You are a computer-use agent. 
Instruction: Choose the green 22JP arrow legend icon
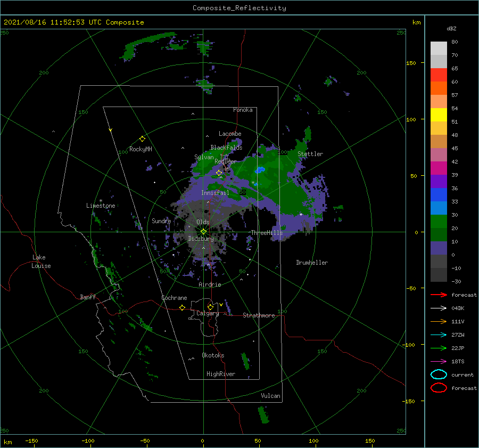click(x=439, y=348)
